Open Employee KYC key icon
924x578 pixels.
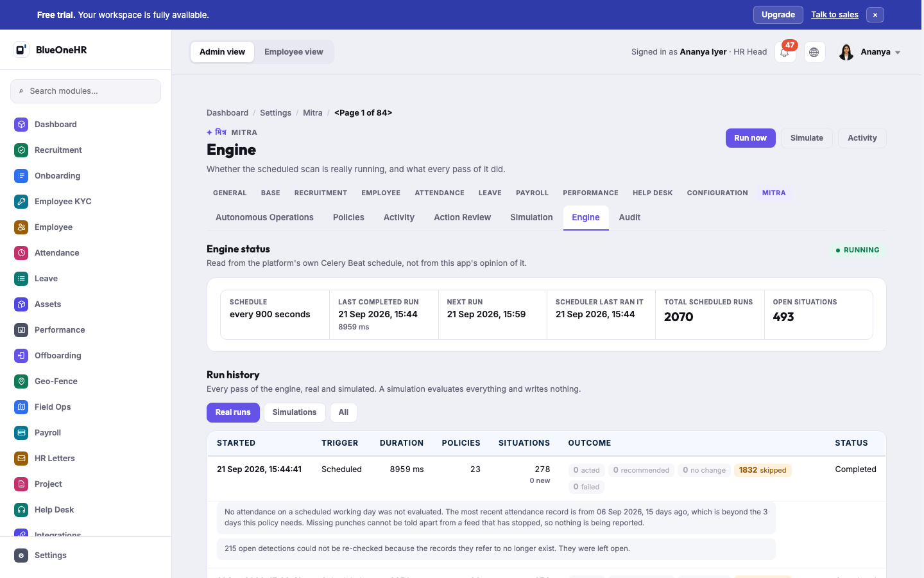[21, 201]
